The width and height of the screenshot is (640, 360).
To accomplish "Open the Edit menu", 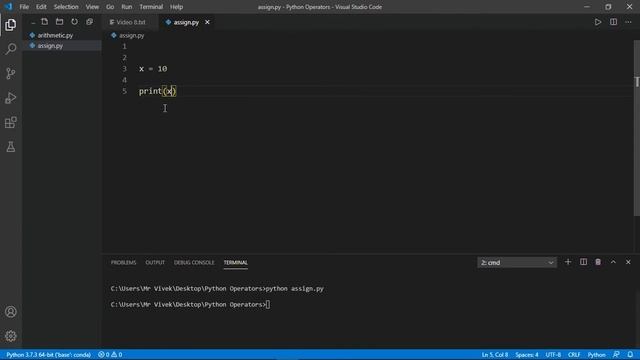I will 41,7.
